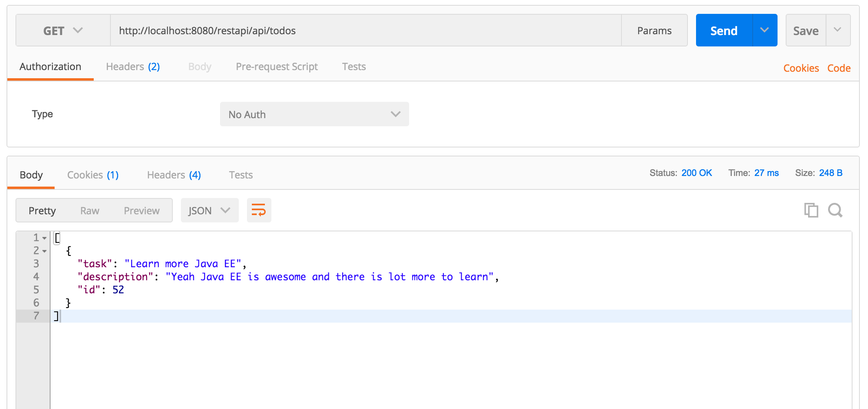Image resolution: width=868 pixels, height=409 pixels.
Task: Open the Code link
Action: point(839,68)
